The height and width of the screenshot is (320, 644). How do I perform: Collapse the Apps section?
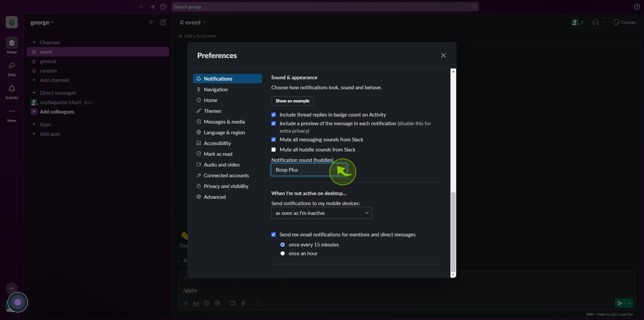pyautogui.click(x=34, y=125)
